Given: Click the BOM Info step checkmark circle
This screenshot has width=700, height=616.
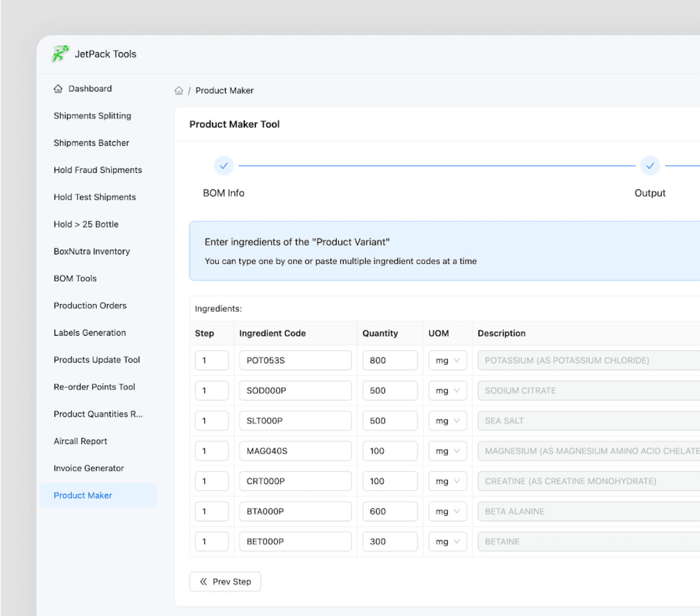Looking at the screenshot, I should [224, 166].
